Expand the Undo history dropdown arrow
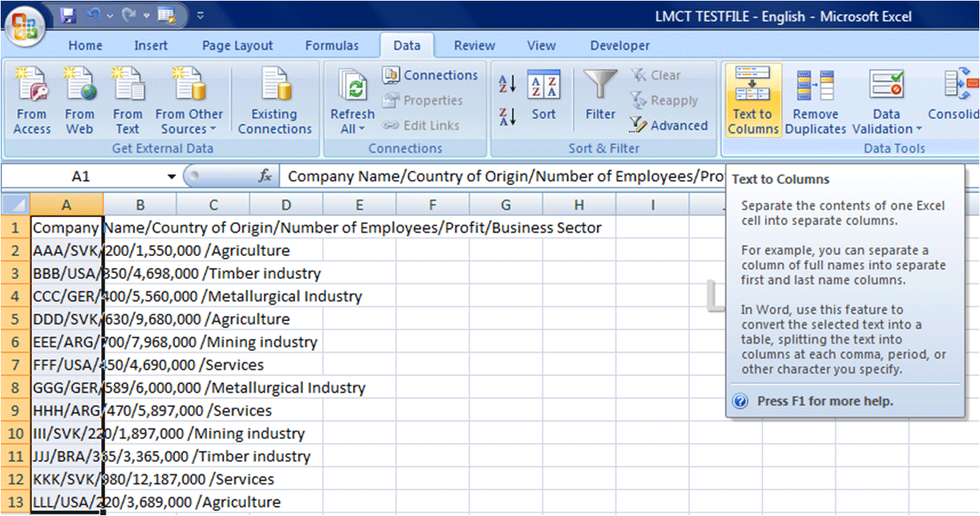This screenshot has height=516, width=980. pos(109,15)
